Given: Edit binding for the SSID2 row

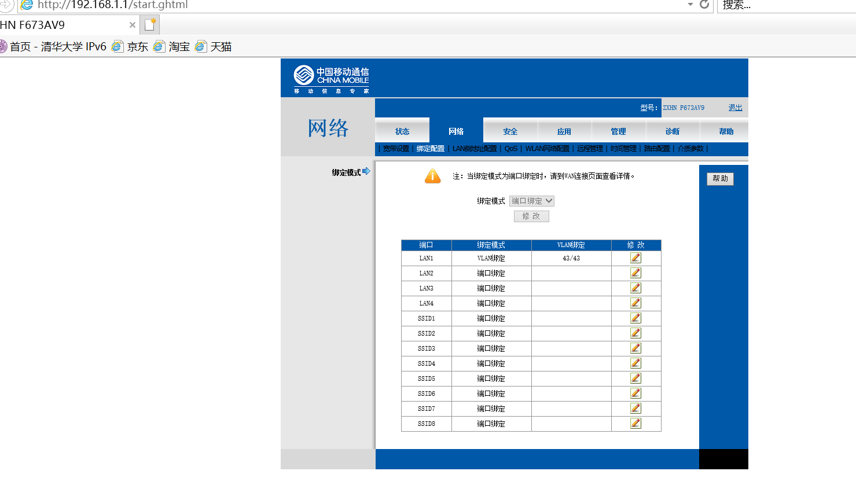Looking at the screenshot, I should (635, 333).
